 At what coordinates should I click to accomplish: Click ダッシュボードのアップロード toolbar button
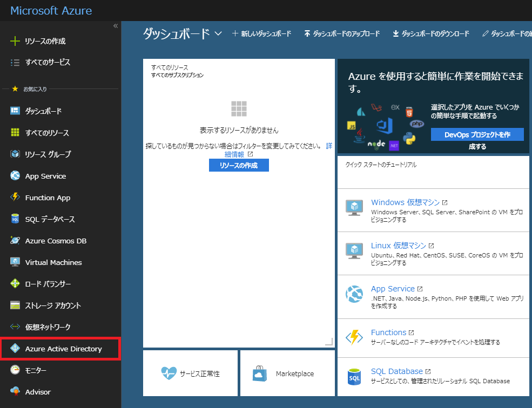(342, 33)
